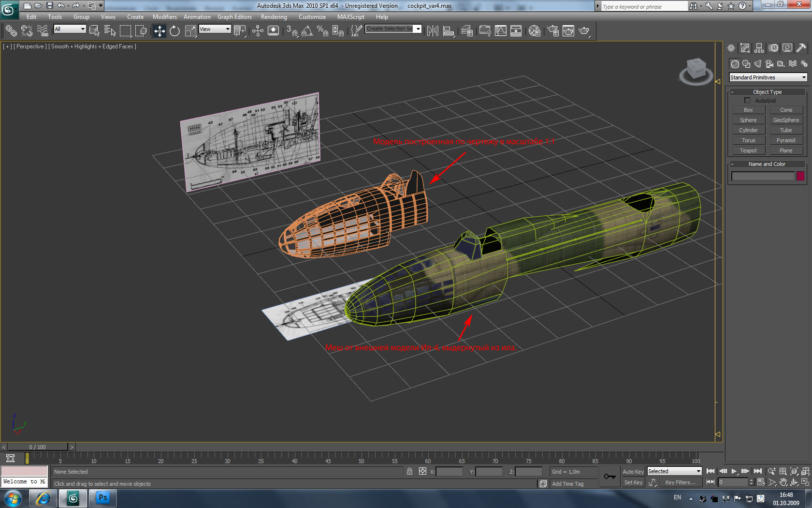The image size is (812, 508).
Task: Expand the View reference coordinate dropdown
Action: (x=215, y=29)
